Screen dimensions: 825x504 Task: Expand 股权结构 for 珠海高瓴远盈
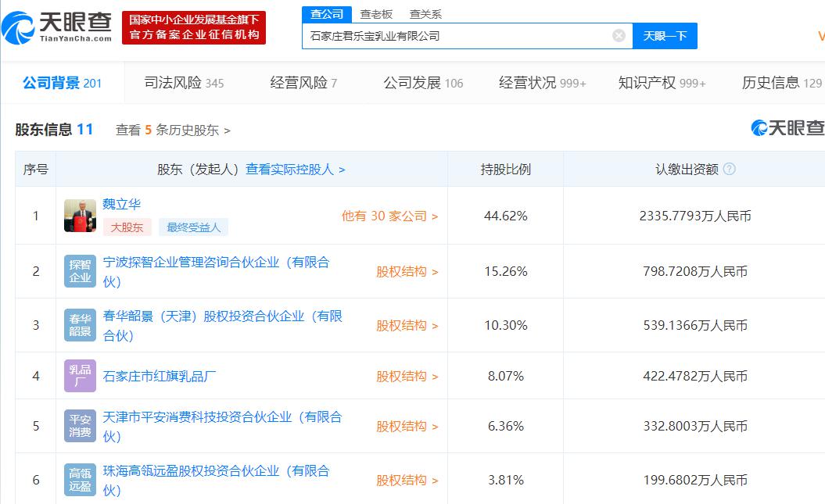(407, 481)
